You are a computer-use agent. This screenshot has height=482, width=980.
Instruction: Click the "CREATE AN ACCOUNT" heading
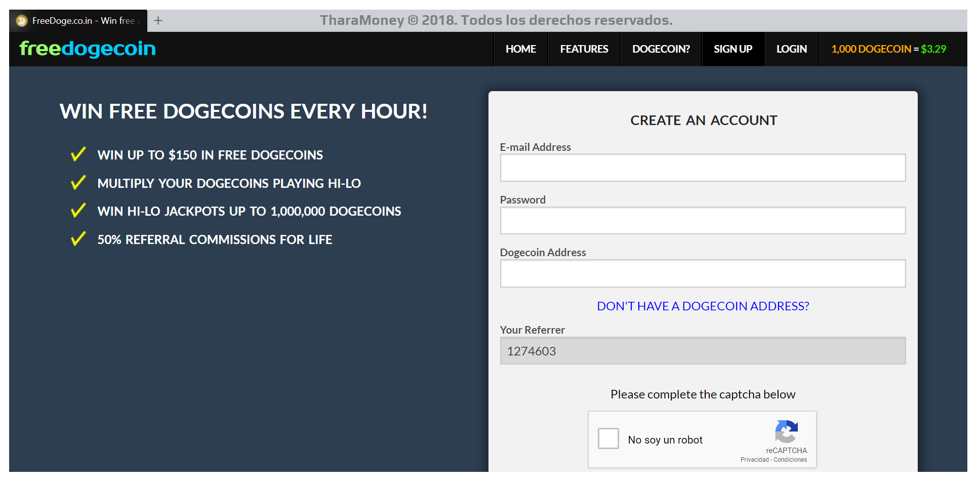point(704,120)
